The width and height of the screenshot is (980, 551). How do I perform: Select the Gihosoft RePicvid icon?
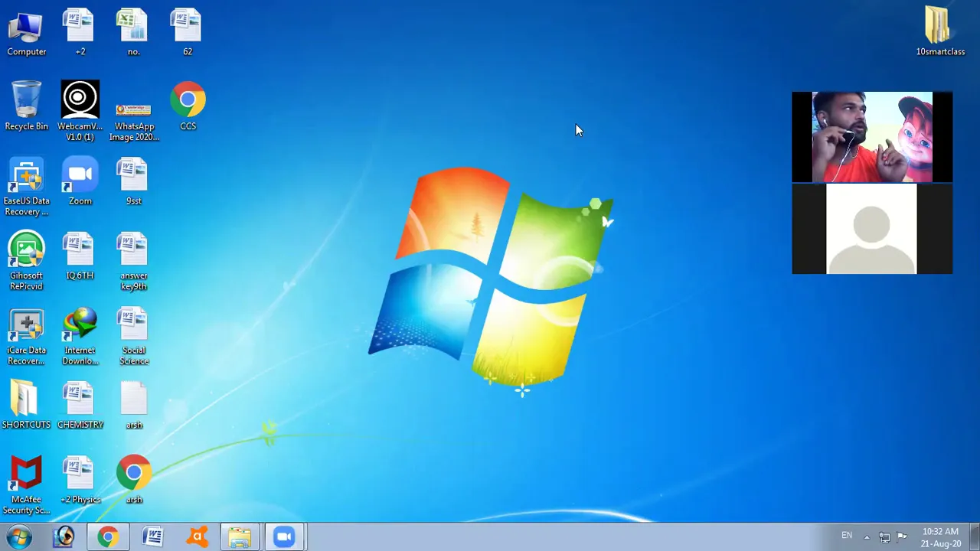(26, 262)
